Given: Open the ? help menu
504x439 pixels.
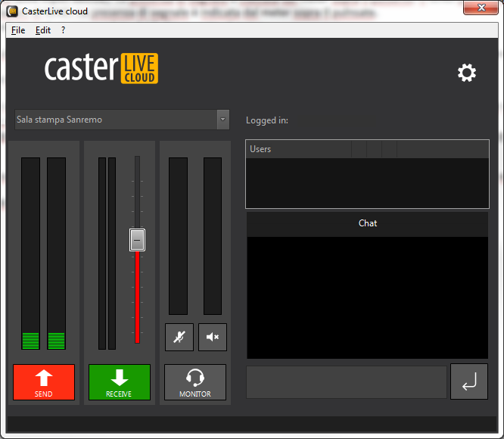Looking at the screenshot, I should [x=63, y=30].
